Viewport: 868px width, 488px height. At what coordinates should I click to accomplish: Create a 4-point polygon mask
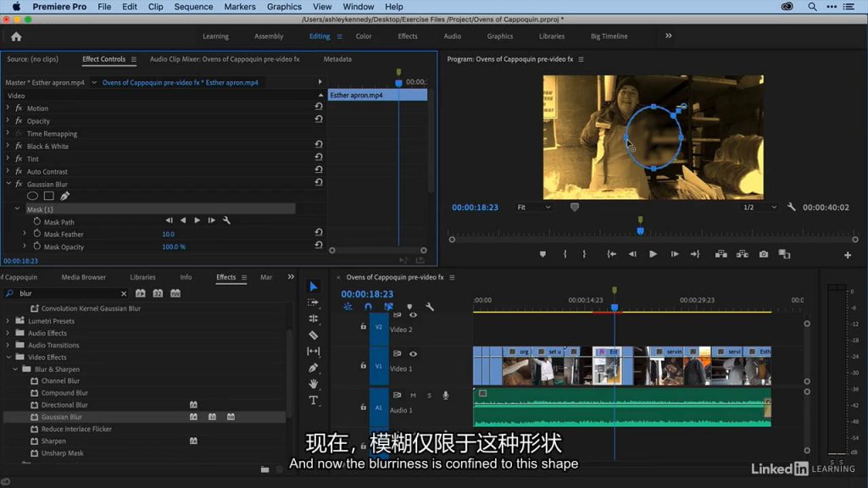(48, 196)
